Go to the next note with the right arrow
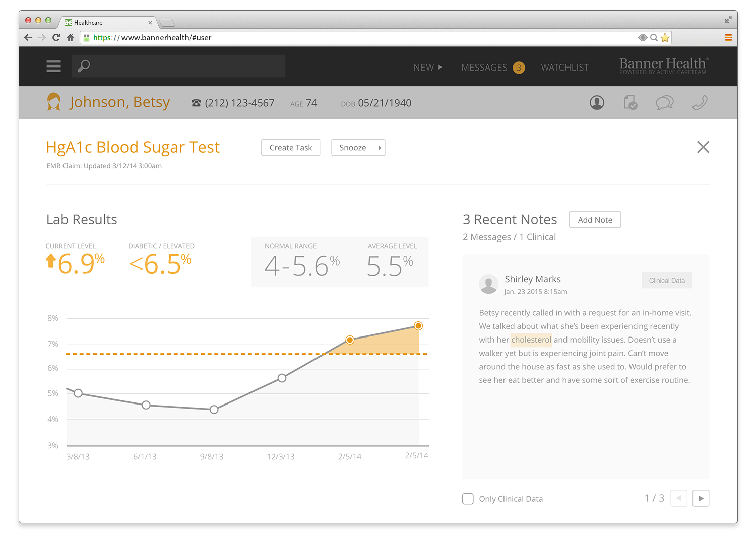Image resolution: width=756 pixels, height=539 pixels. pos(701,498)
